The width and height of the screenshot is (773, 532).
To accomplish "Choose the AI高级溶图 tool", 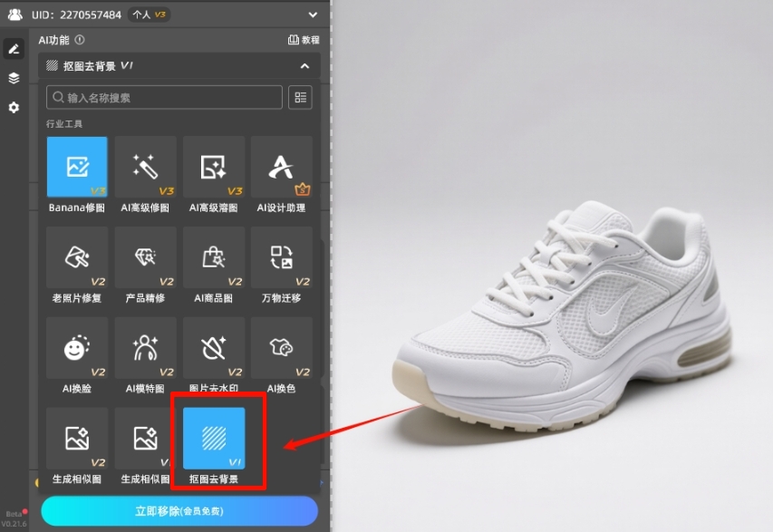I will coord(213,167).
